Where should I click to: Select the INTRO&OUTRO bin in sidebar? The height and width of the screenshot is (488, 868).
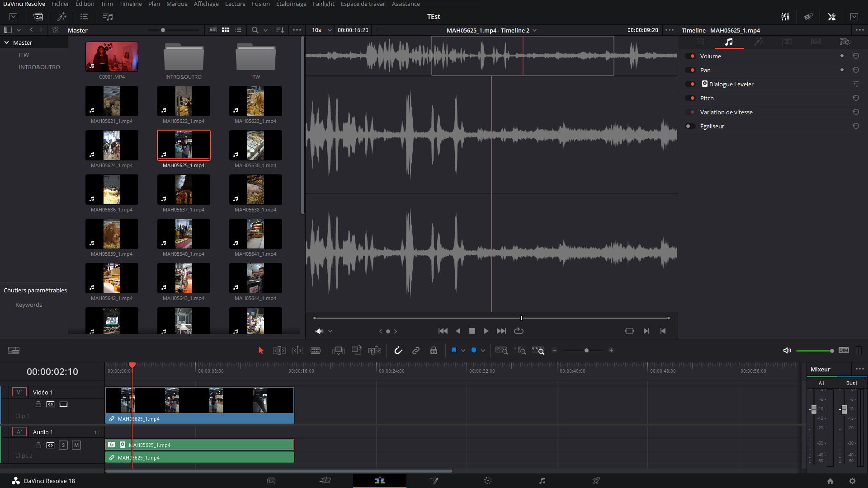pyautogui.click(x=39, y=67)
